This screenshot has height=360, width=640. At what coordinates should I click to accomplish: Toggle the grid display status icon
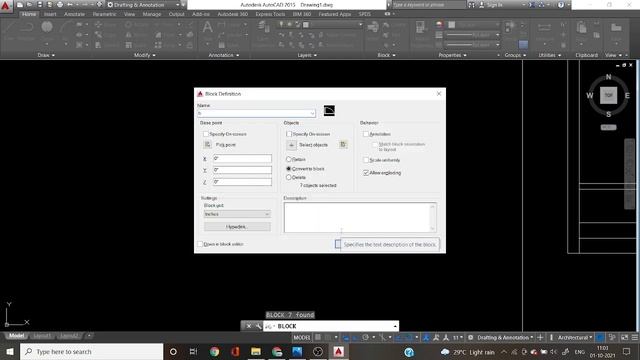pos(318,338)
